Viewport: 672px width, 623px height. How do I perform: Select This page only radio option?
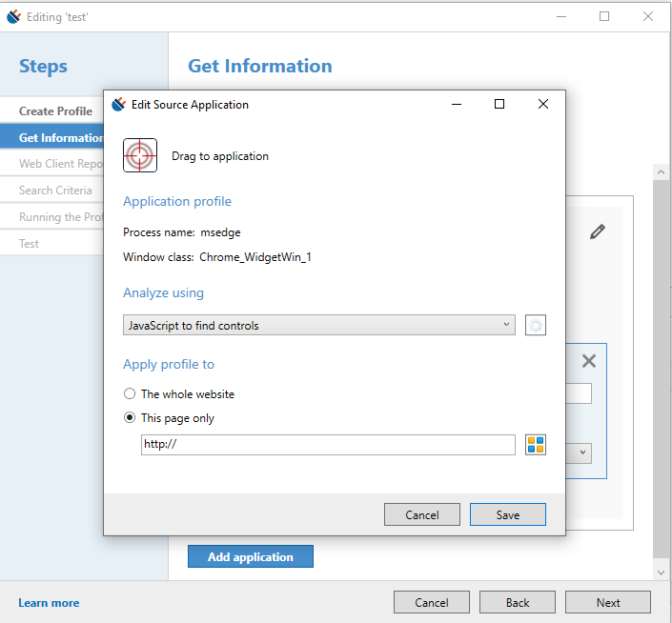(x=130, y=417)
